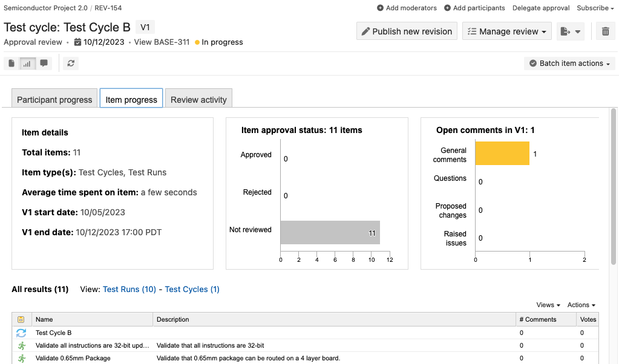
Task: Click Publish new revision button
Action: coord(407,31)
